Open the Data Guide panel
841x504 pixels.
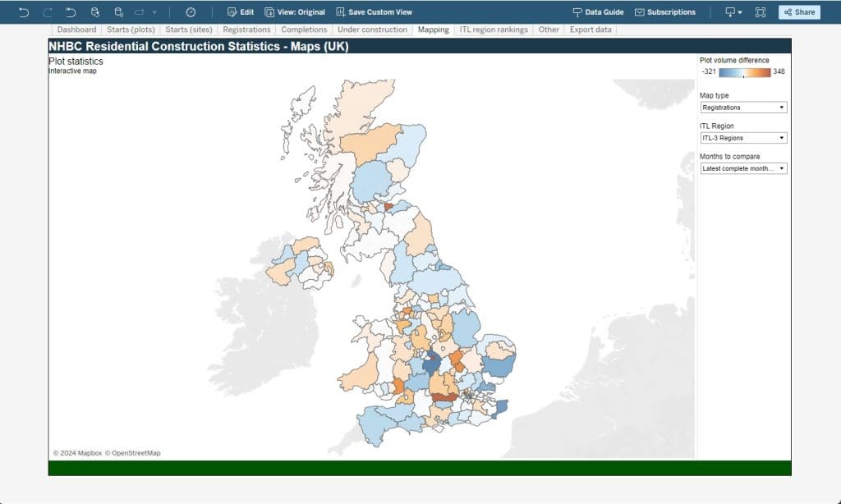[598, 12]
